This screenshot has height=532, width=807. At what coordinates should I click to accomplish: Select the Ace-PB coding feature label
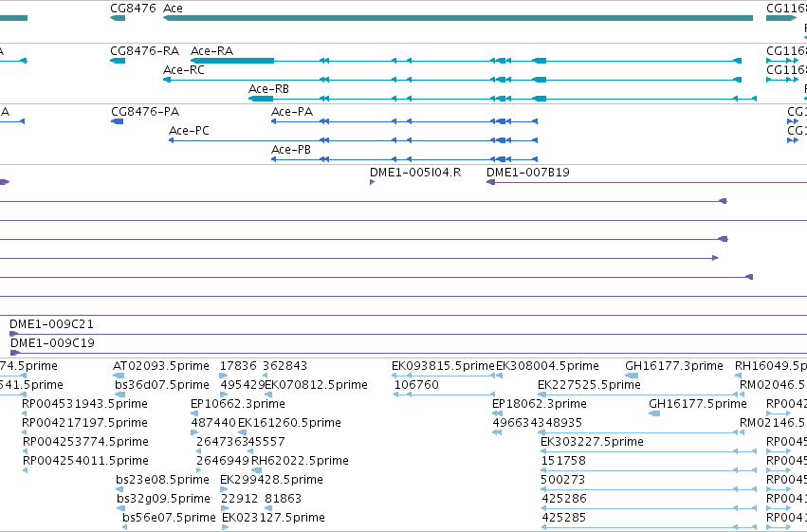coord(291,150)
